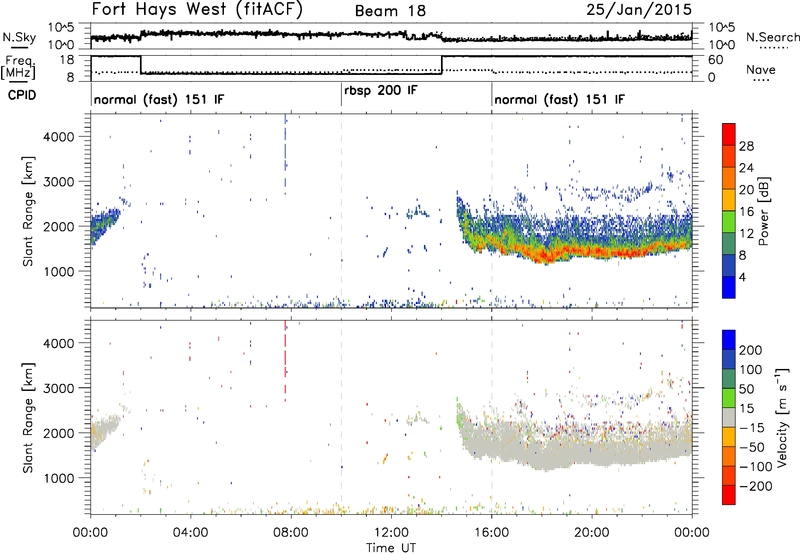This screenshot has height=554, width=800.
Task: Click the '18' frequency axis tick
Action: pyautogui.click(x=67, y=60)
